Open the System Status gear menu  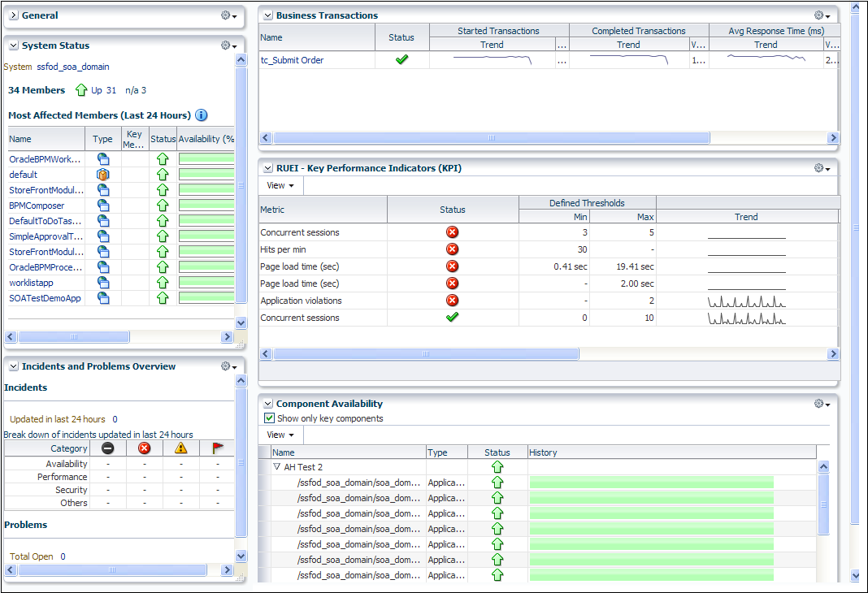(228, 45)
